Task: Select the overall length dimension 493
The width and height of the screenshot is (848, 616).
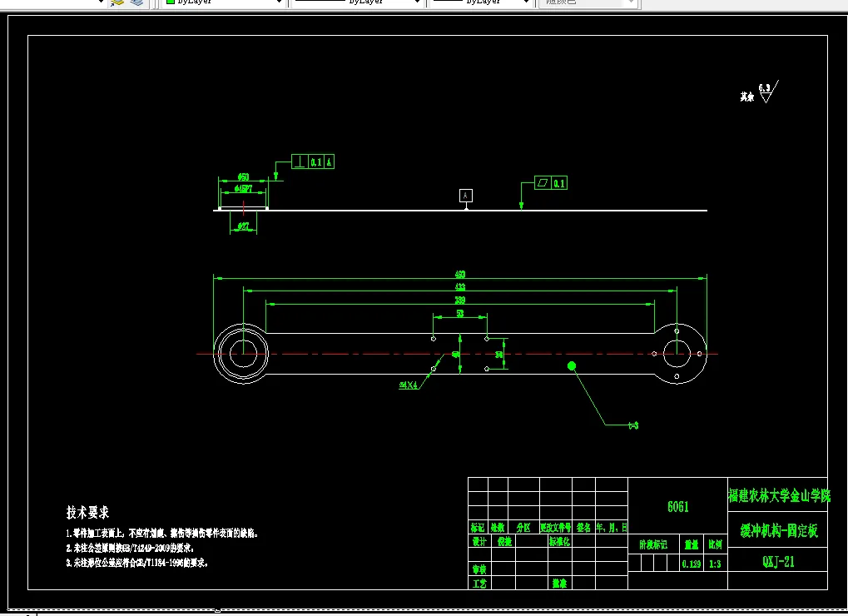Action: pos(460,274)
